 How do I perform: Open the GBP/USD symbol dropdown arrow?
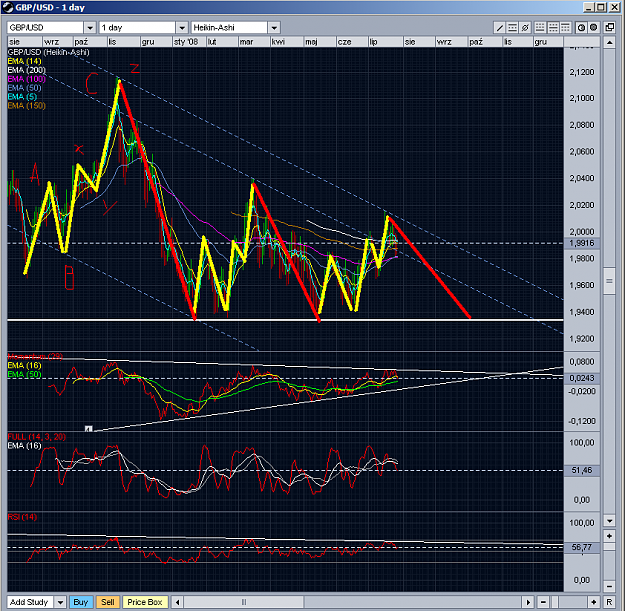[90, 28]
